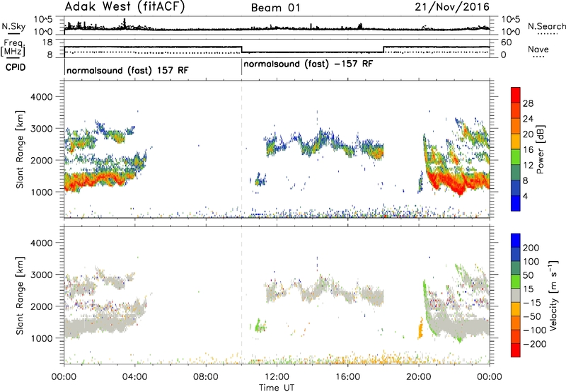Image resolution: width=566 pixels, height=392 pixels.
Task: Click the blue 4 dB power color band
Action: click(516, 203)
